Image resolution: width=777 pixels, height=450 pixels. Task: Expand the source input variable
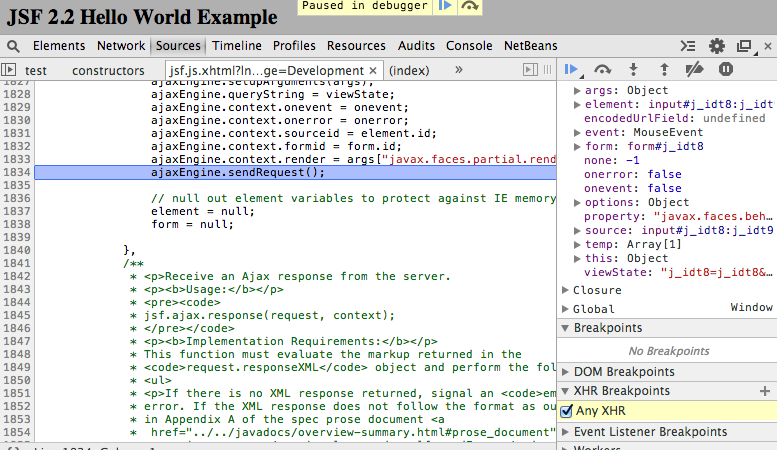pyautogui.click(x=577, y=230)
